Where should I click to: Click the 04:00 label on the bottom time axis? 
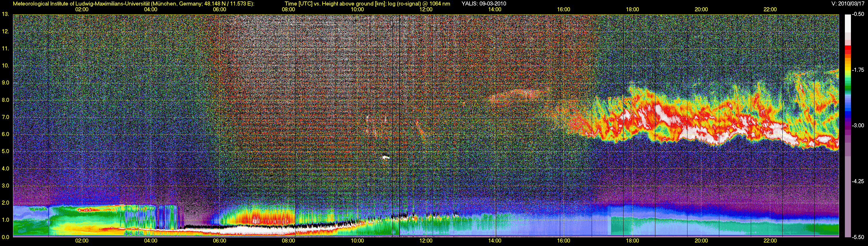pyautogui.click(x=151, y=241)
